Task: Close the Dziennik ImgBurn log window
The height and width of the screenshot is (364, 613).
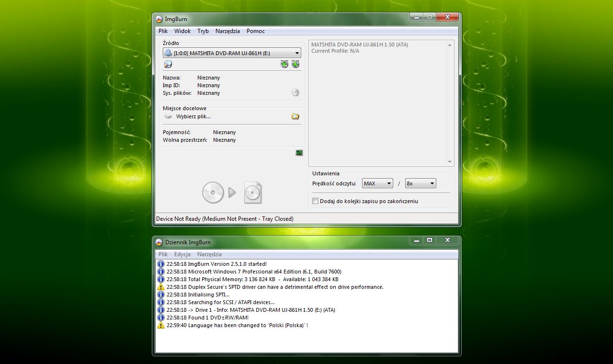Action: [447, 240]
